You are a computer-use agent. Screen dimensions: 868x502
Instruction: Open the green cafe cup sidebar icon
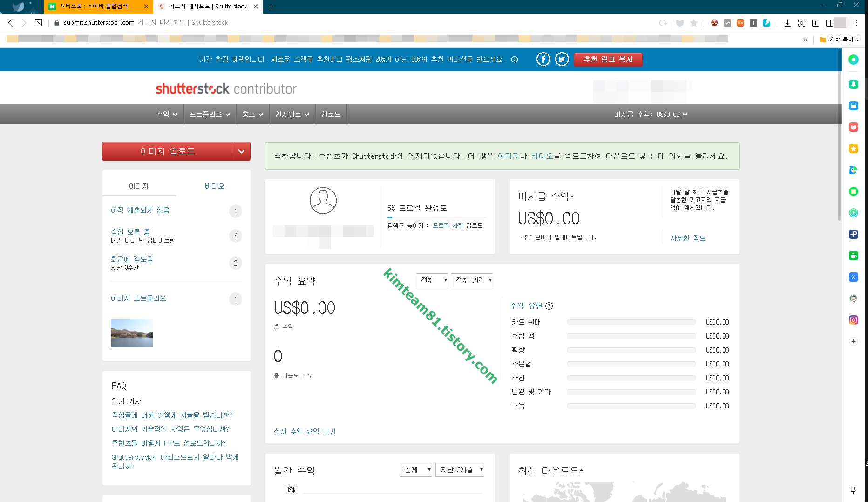click(x=854, y=256)
